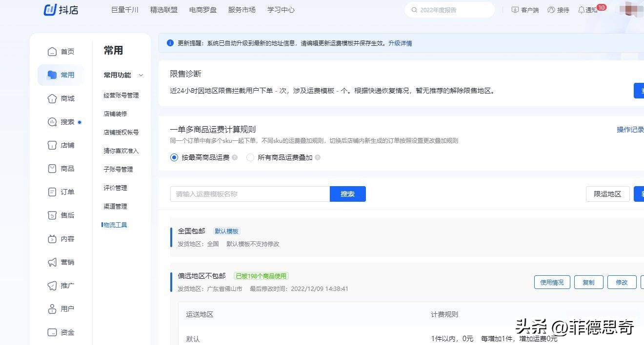The image size is (644, 345).
Task: Open the 售后 after-sales icon
Action: (52, 215)
